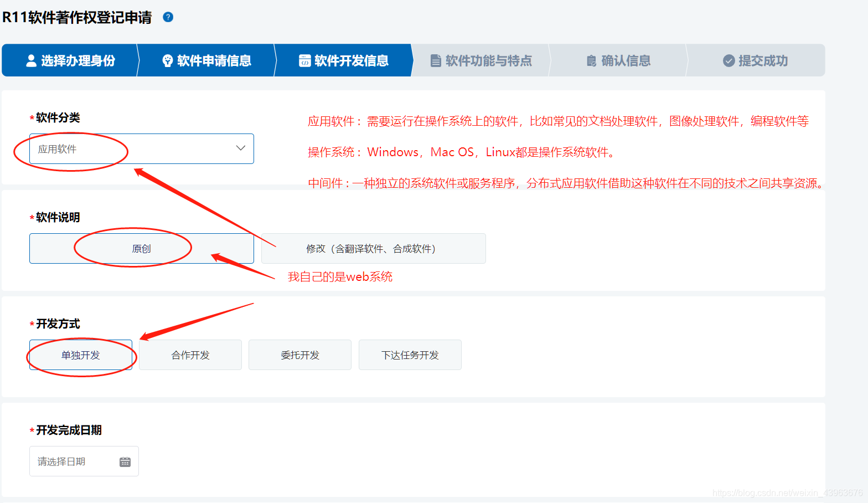Click the R11软件著作权登记申请 page title
The height and width of the screenshot is (503, 868).
click(77, 17)
